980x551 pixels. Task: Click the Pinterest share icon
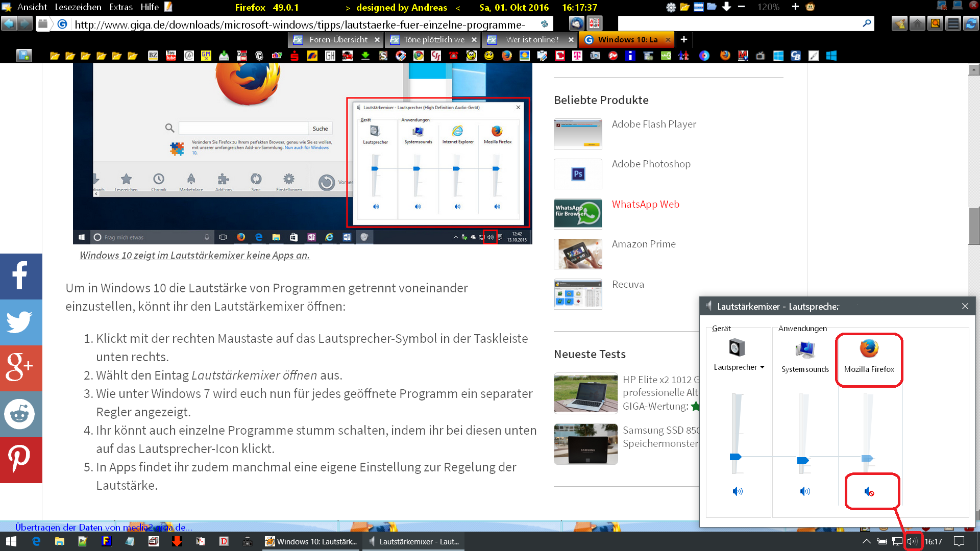click(20, 460)
